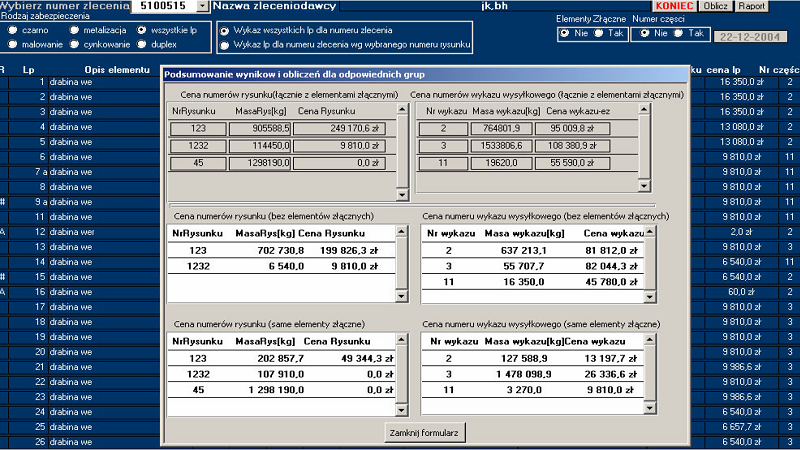Select the 'duplex' radio option

(x=142, y=44)
